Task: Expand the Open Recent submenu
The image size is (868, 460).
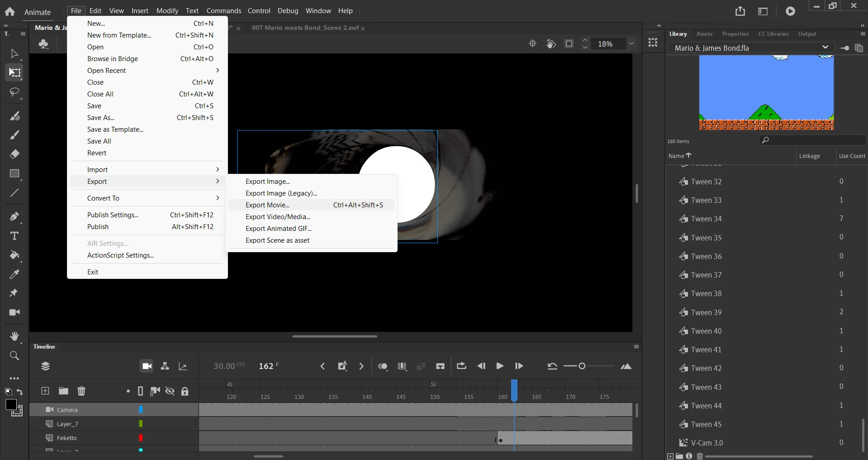Action: (218, 70)
